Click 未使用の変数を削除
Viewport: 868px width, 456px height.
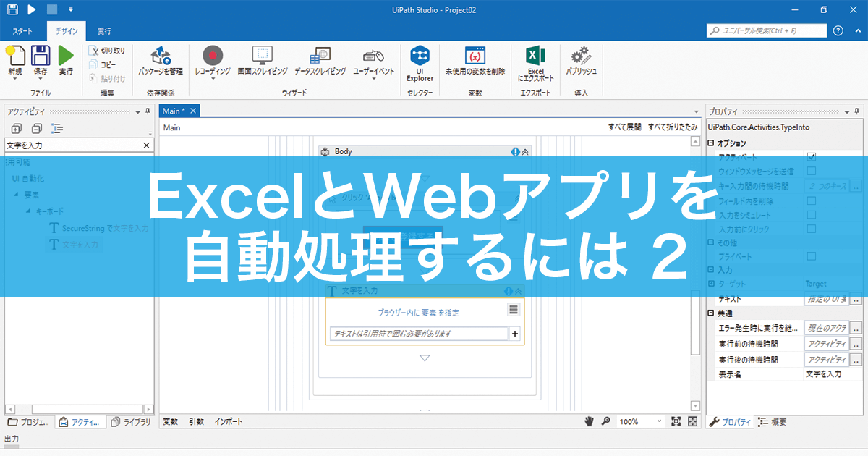(x=475, y=61)
